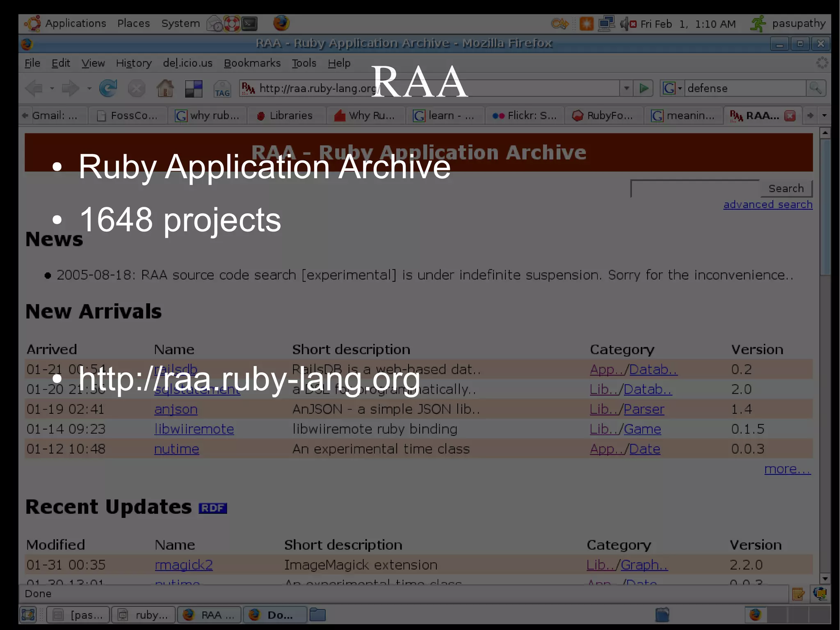The height and width of the screenshot is (630, 840).
Task: Switch to the ruby... taskbar window
Action: coord(144,615)
